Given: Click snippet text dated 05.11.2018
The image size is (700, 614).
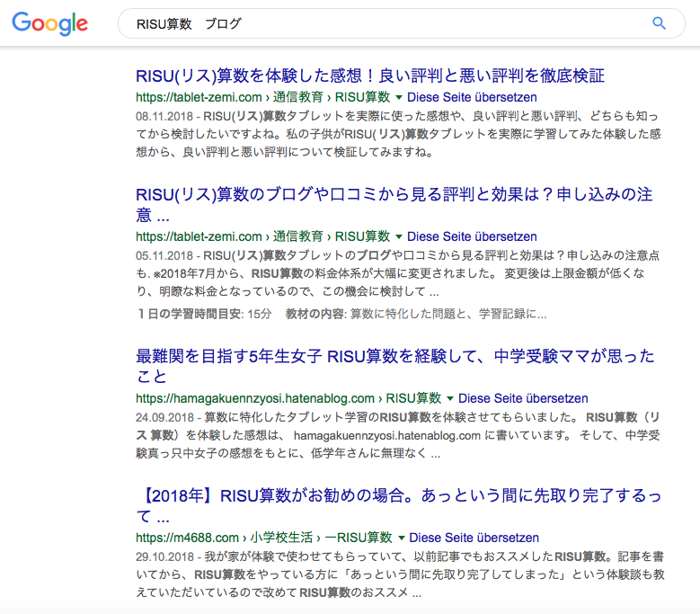Looking at the screenshot, I should click(397, 273).
